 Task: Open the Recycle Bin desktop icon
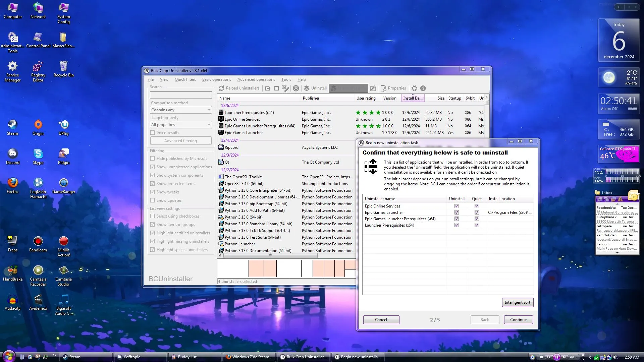click(x=63, y=69)
